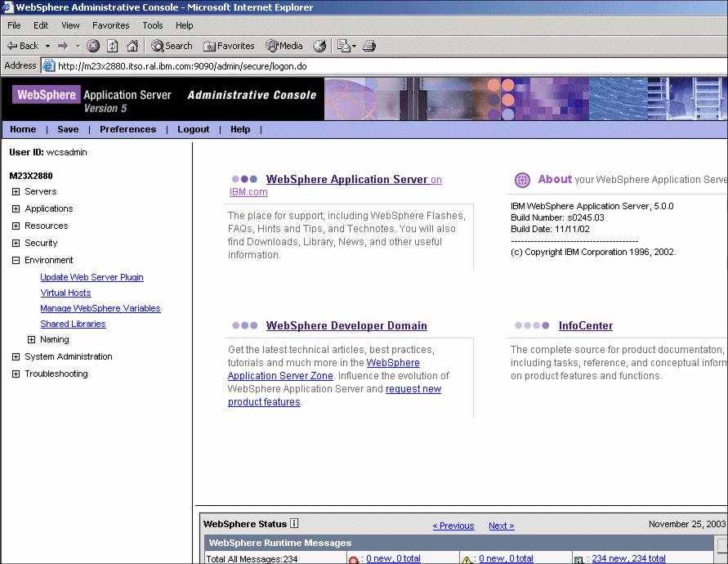The width and height of the screenshot is (728, 564).
Task: Open the 234 new, 234 total messages link
Action: 628,558
